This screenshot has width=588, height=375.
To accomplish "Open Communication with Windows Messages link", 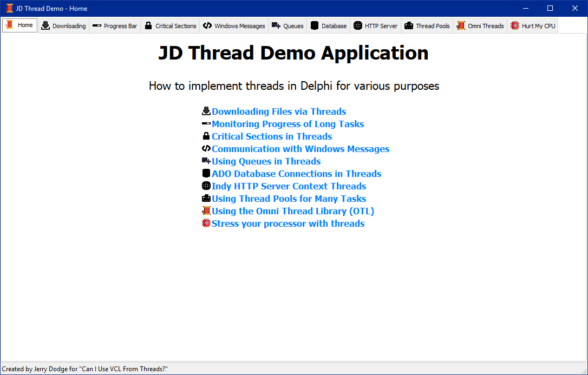I will [x=300, y=149].
